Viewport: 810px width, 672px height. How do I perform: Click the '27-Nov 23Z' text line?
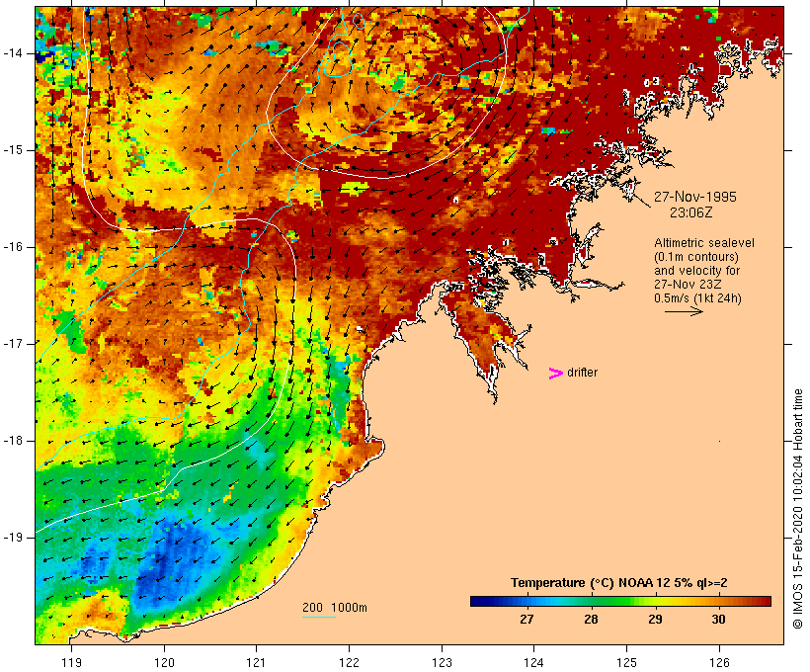pyautogui.click(x=688, y=285)
